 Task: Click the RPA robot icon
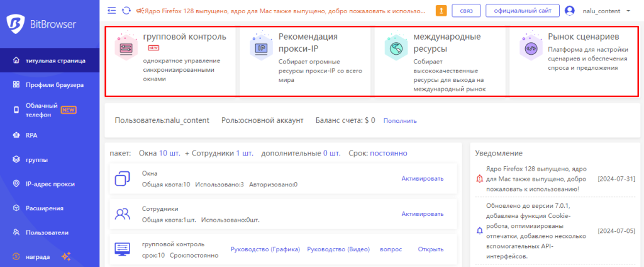(x=16, y=135)
